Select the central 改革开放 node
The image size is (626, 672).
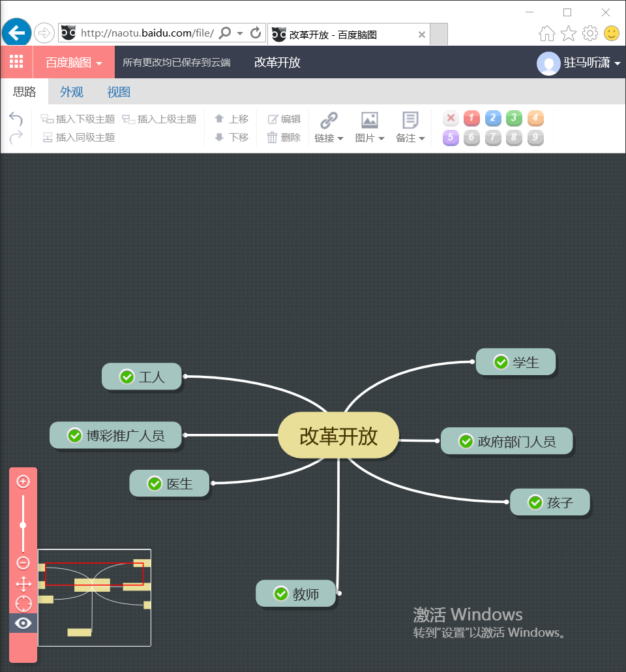point(338,436)
